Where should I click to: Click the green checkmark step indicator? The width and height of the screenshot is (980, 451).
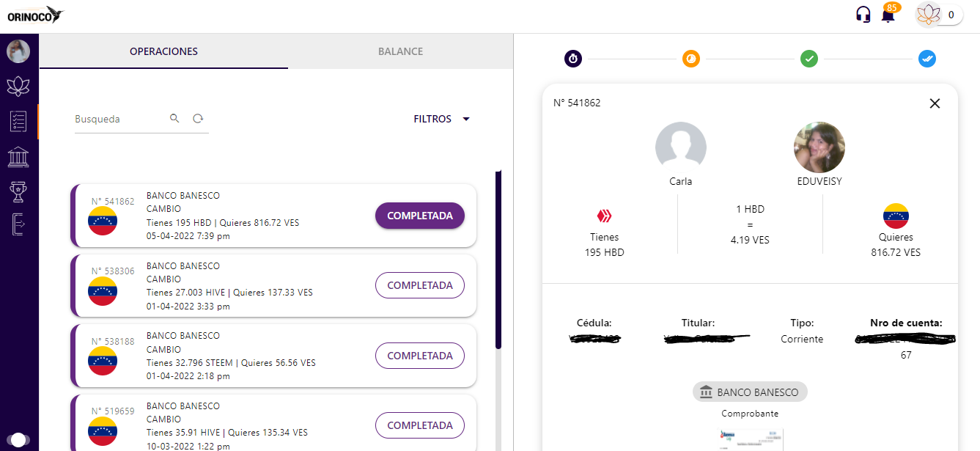(808, 59)
